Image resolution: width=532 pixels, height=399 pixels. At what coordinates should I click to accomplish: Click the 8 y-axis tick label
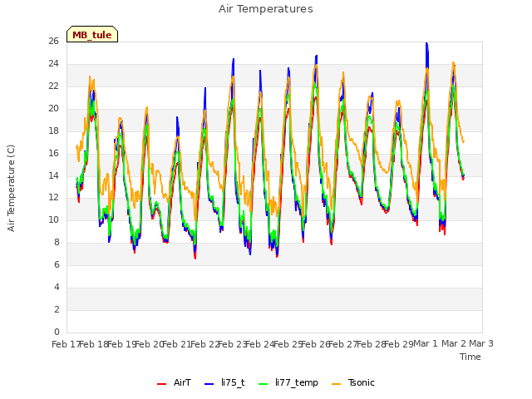pyautogui.click(x=57, y=243)
